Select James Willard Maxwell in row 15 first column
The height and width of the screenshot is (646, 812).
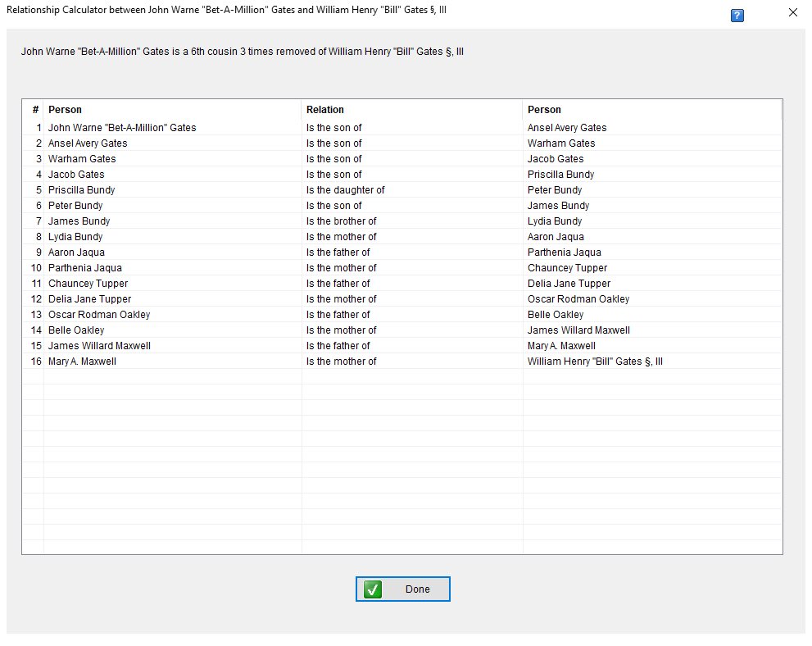pos(99,345)
